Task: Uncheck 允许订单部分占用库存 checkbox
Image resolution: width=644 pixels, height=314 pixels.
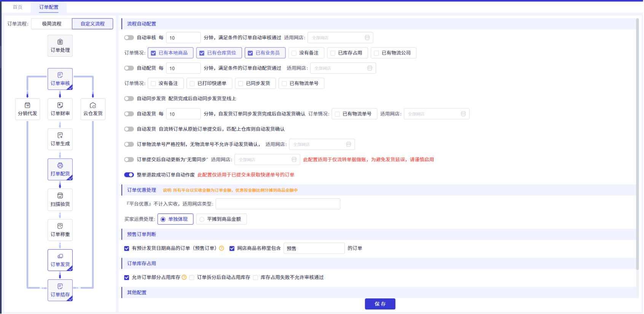Action: coord(127,277)
